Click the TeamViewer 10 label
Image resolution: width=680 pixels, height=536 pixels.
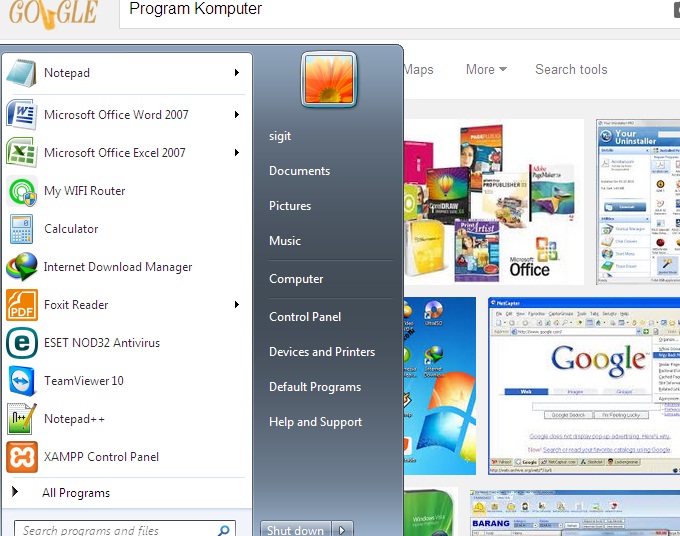[x=84, y=381]
